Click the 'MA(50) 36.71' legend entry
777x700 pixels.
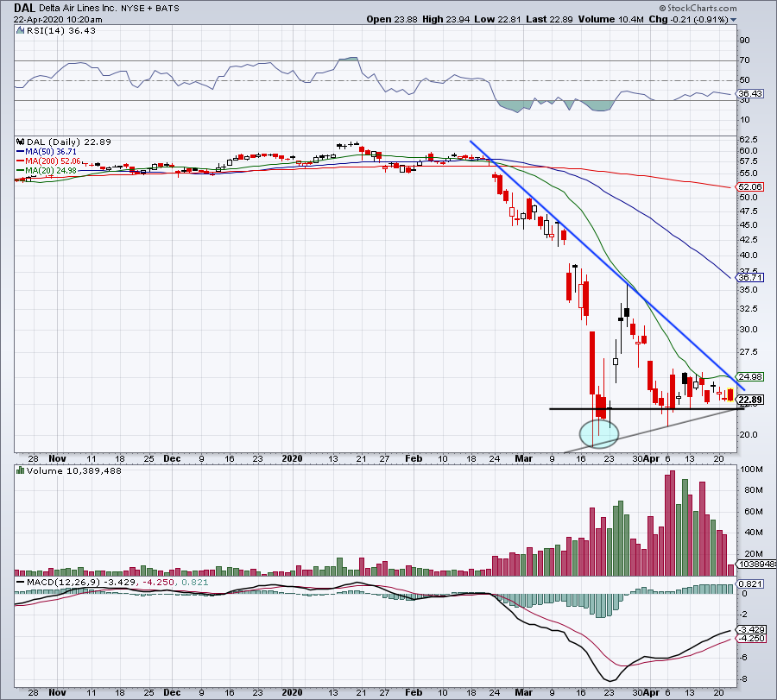point(47,152)
